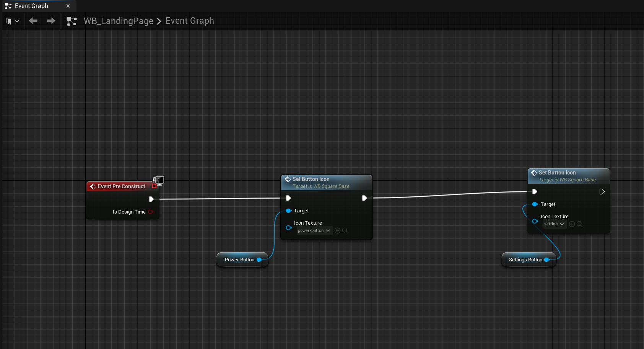Browse to setting asset with magnifier
Viewport: 644px width, 349px height.
pyautogui.click(x=579, y=224)
